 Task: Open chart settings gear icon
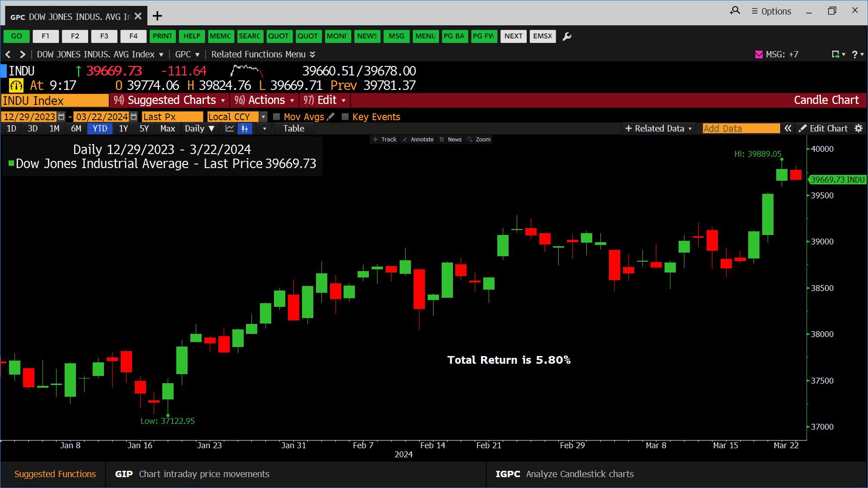click(x=859, y=128)
